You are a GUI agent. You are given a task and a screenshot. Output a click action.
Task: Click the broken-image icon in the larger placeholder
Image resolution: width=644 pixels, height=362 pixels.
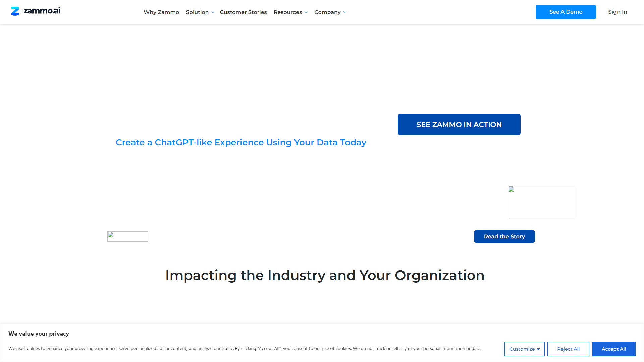[x=512, y=189]
